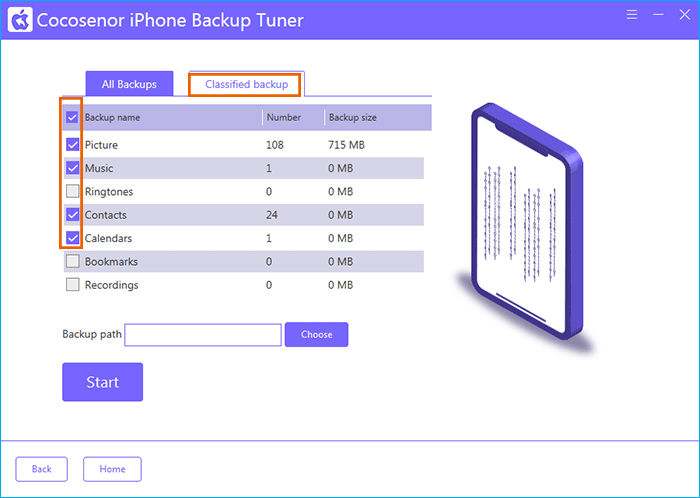Image resolution: width=700 pixels, height=498 pixels.
Task: Select the Contacts row label
Action: [x=106, y=215]
